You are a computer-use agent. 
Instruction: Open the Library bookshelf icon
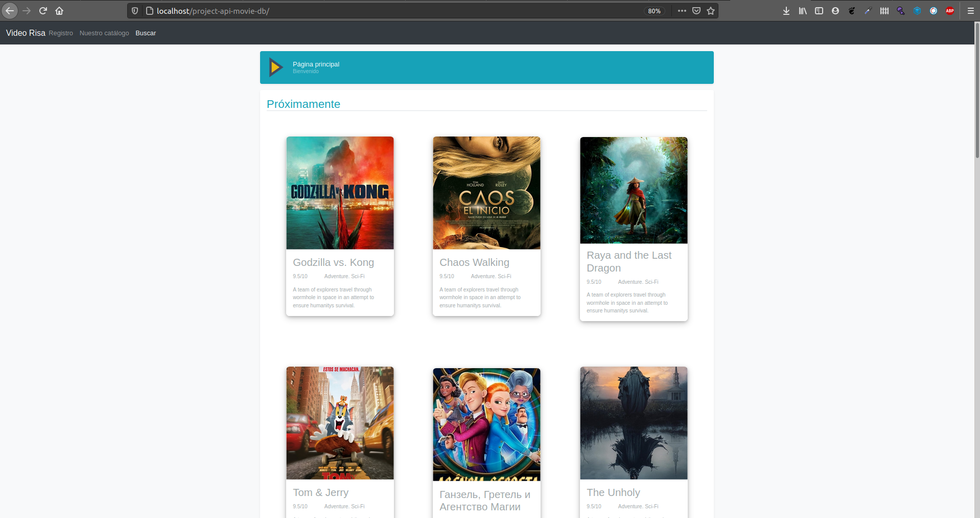pyautogui.click(x=803, y=11)
